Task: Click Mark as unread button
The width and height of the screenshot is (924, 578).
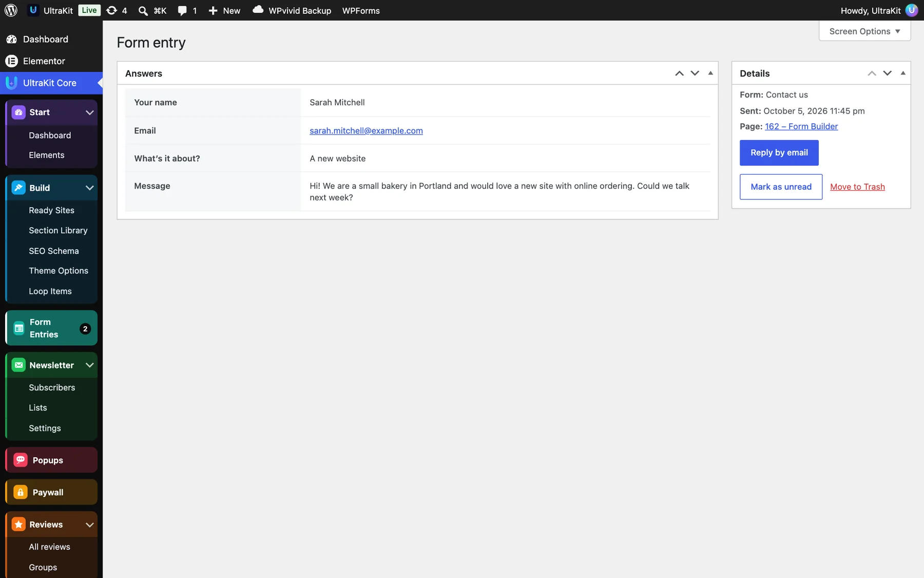Action: 781,187
